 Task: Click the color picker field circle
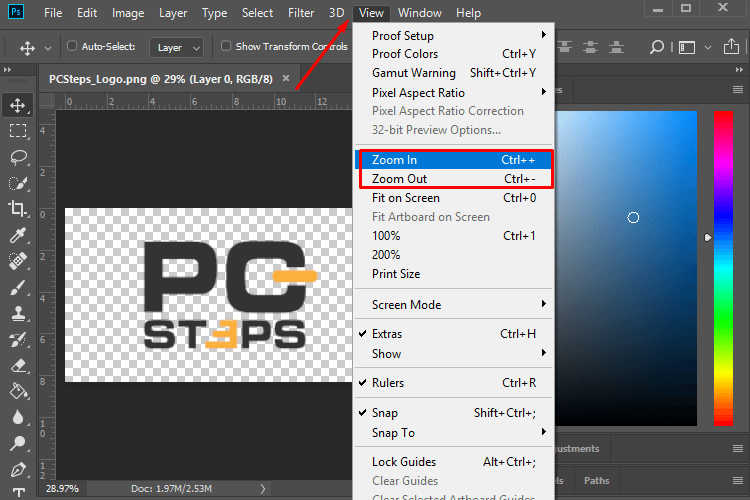click(633, 218)
